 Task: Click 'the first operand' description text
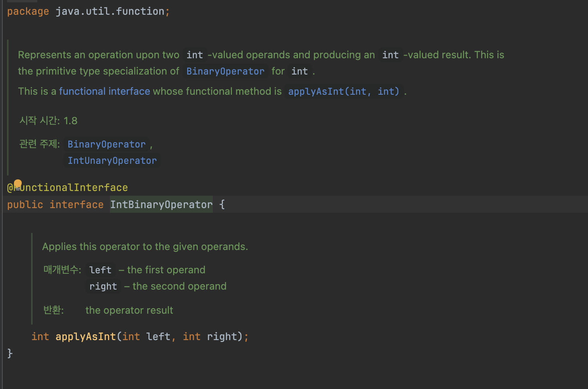(x=166, y=270)
